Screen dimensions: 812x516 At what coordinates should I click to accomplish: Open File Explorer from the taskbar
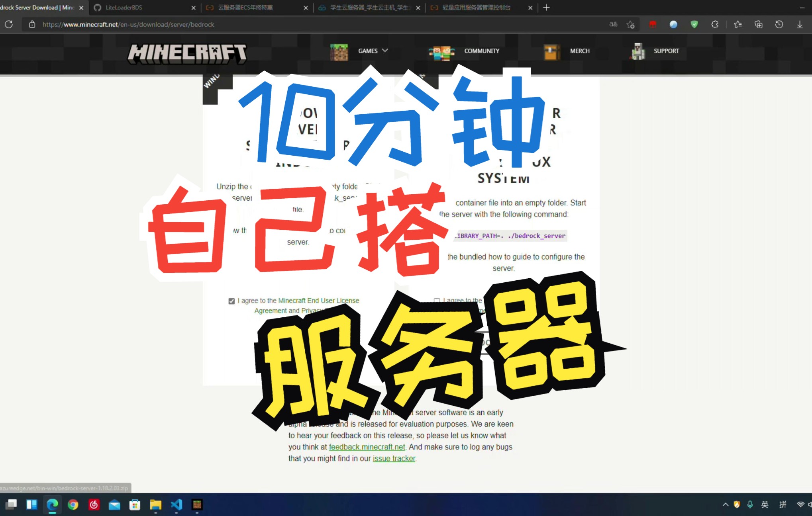(155, 504)
